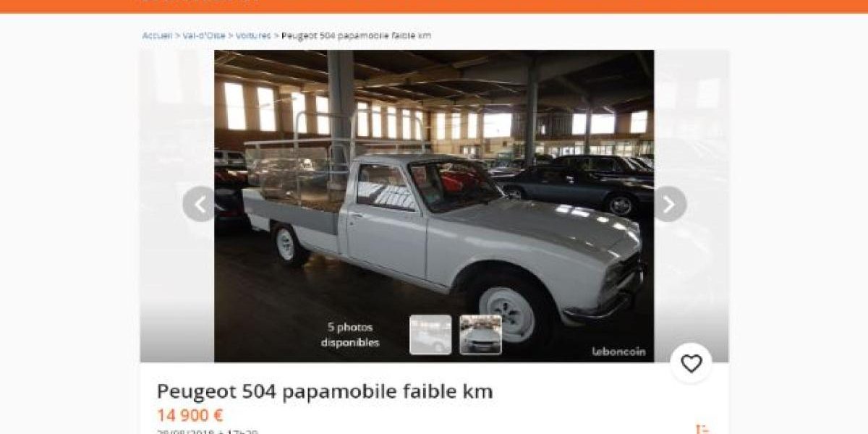
Task: Click the blurred area right of the photo
Action: tap(692, 206)
